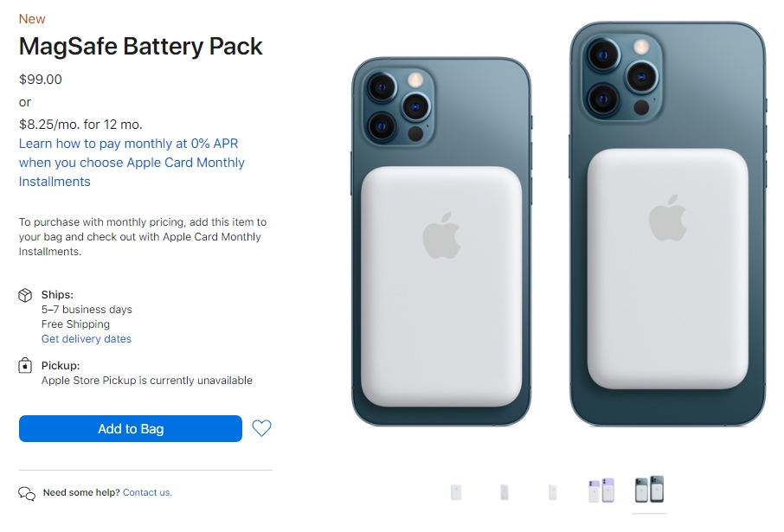Select the first front-view battery pack thumbnail
Image resolution: width=784 pixels, height=532 pixels.
(x=456, y=492)
